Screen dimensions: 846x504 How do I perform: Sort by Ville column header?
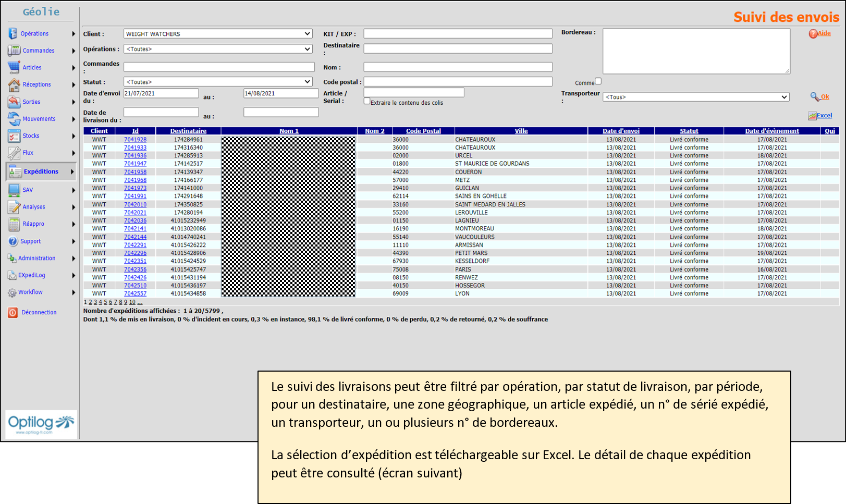coord(521,131)
